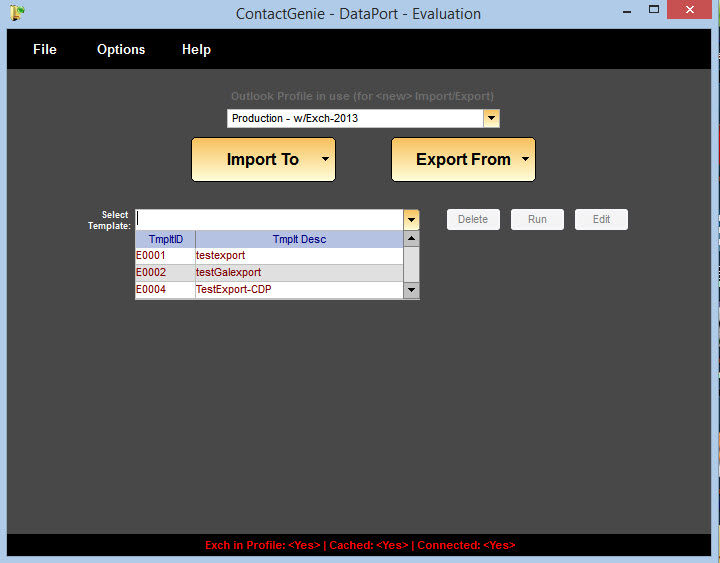Click the Run button
Image resolution: width=720 pixels, height=563 pixels.
click(537, 220)
